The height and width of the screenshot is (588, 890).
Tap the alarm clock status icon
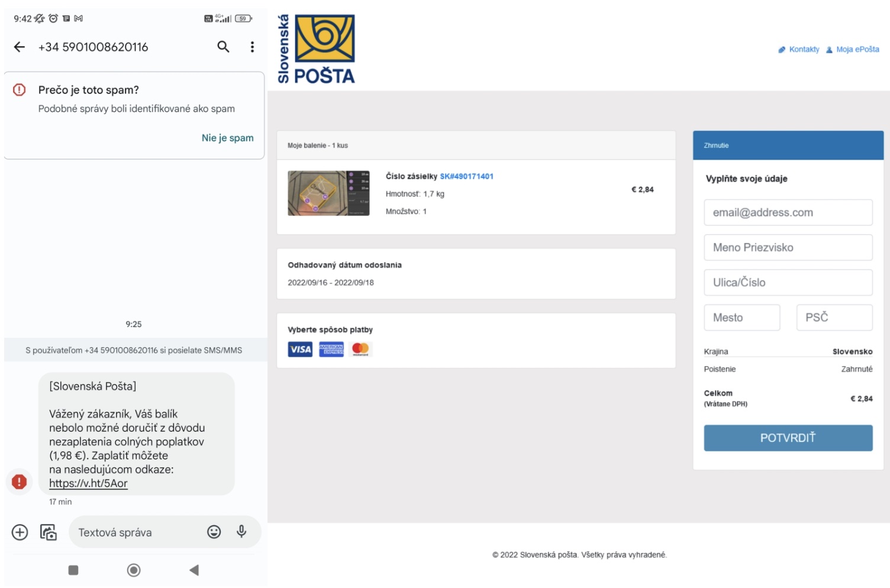coord(53,18)
